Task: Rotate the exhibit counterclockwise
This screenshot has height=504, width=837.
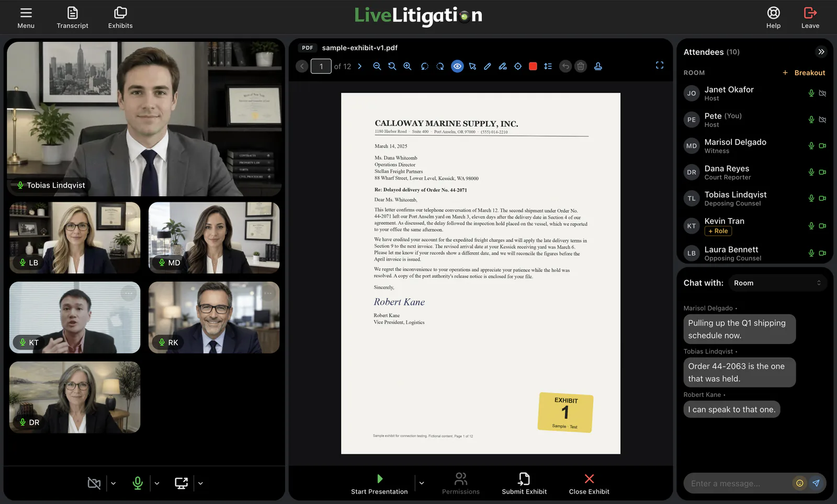Action: pyautogui.click(x=425, y=66)
